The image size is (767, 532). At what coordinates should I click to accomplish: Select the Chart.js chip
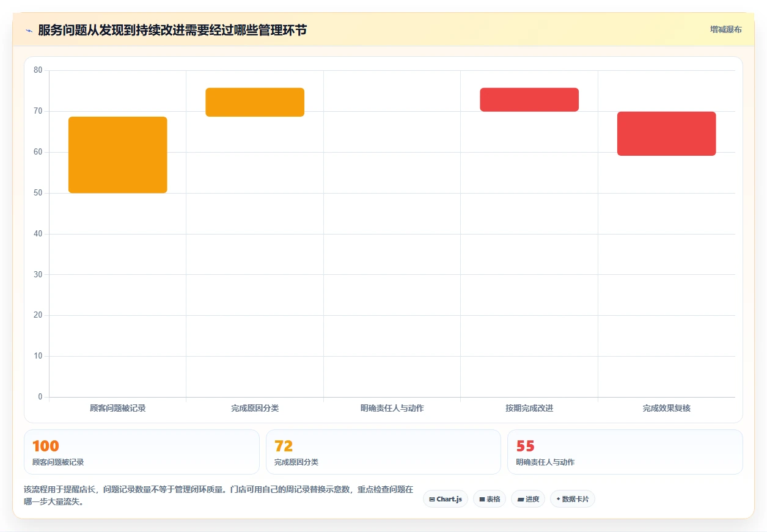tap(446, 499)
